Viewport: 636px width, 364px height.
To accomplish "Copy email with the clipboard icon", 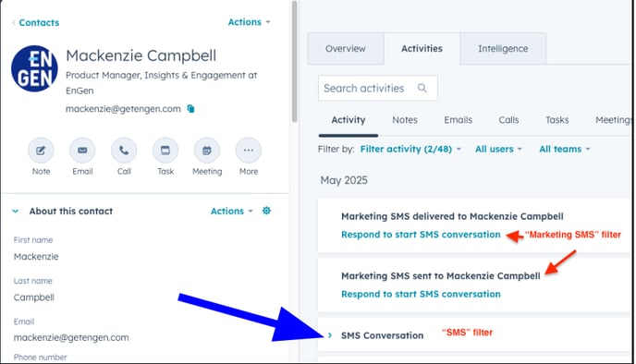I will point(190,109).
